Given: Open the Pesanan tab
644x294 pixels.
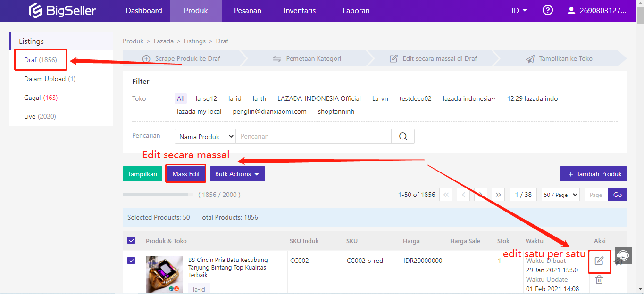Looking at the screenshot, I should point(248,10).
